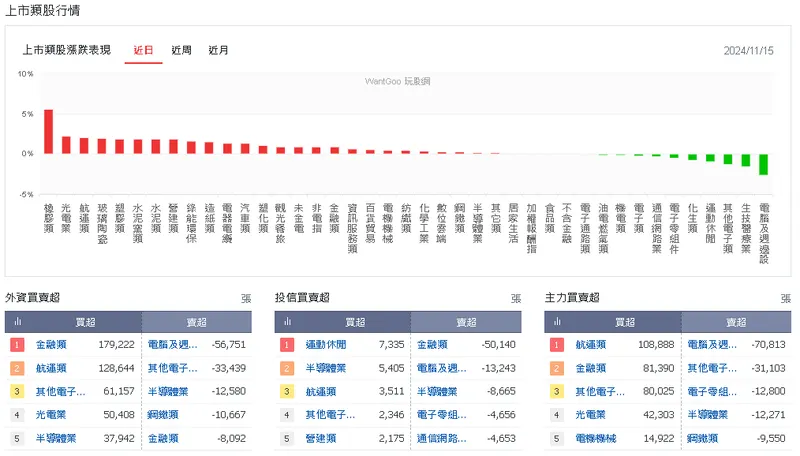Open 半導體業 in 投信 買超 column
This screenshot has height=456, width=800.
(x=326, y=368)
